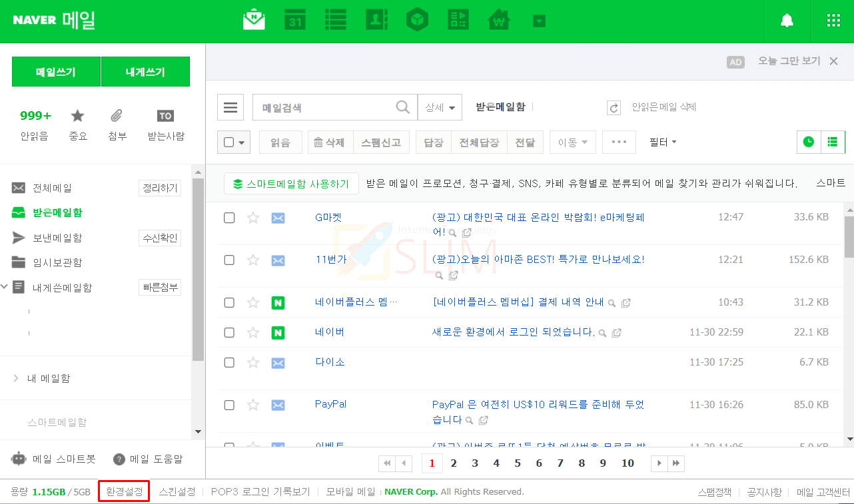Image resolution: width=854 pixels, height=504 pixels.
Task: Open the 이동 move dropdown
Action: (573, 142)
